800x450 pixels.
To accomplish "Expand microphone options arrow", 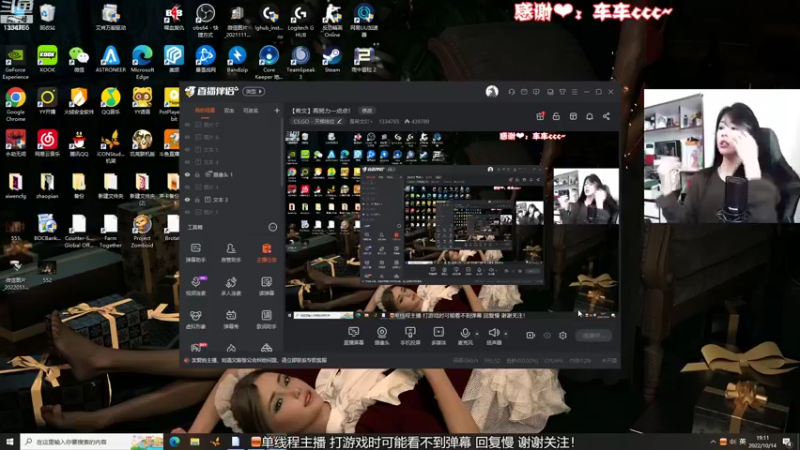I will [477, 334].
